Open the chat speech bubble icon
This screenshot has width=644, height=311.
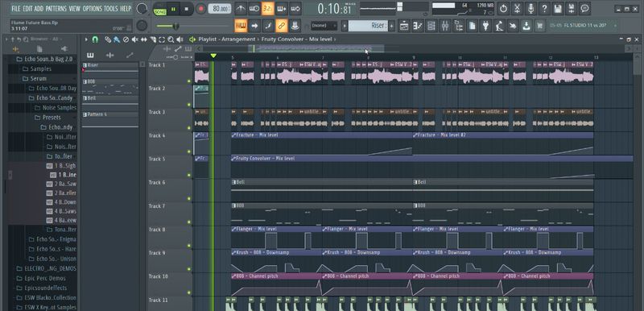[x=585, y=8]
